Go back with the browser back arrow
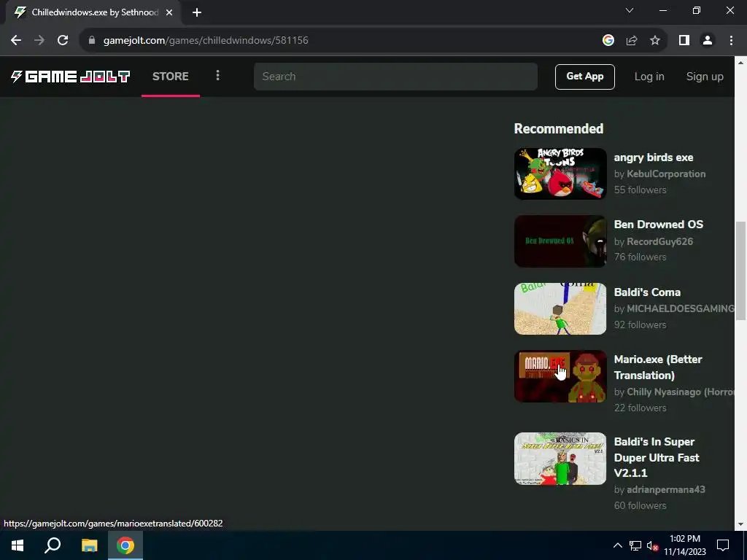Screen dimensions: 747x560 click(x=16, y=41)
